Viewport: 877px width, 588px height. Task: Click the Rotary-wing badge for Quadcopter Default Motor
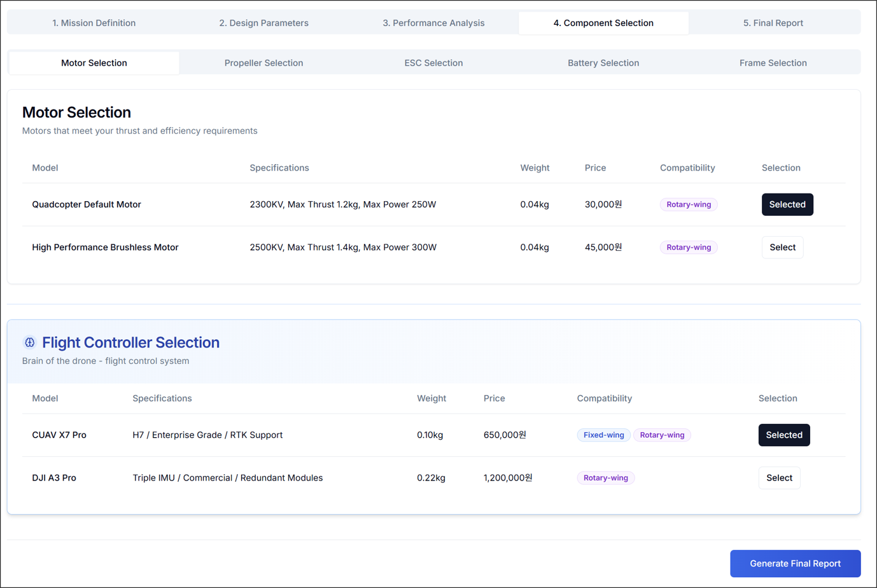click(688, 204)
